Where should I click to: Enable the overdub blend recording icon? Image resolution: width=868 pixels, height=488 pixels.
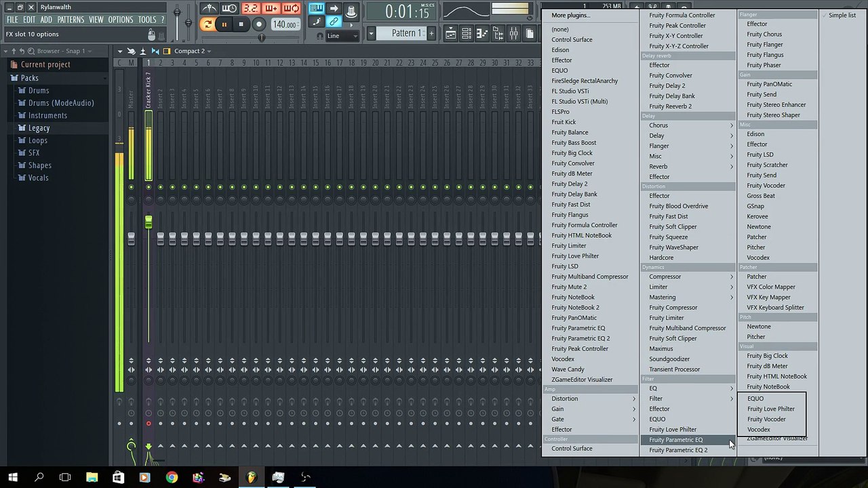coord(271,9)
